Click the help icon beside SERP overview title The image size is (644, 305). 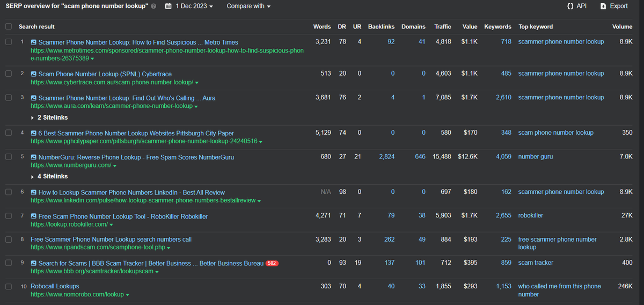pos(154,6)
